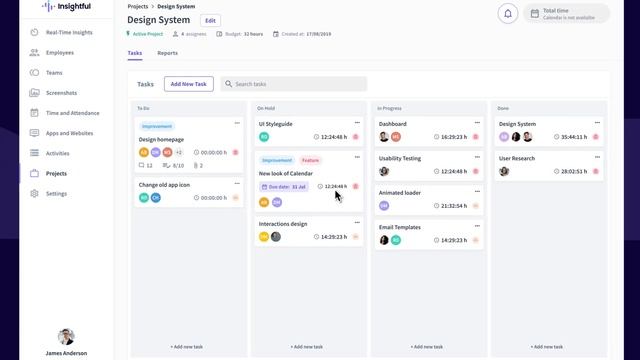
Task: Click the Feature tag on Calendar card
Action: coord(310,160)
